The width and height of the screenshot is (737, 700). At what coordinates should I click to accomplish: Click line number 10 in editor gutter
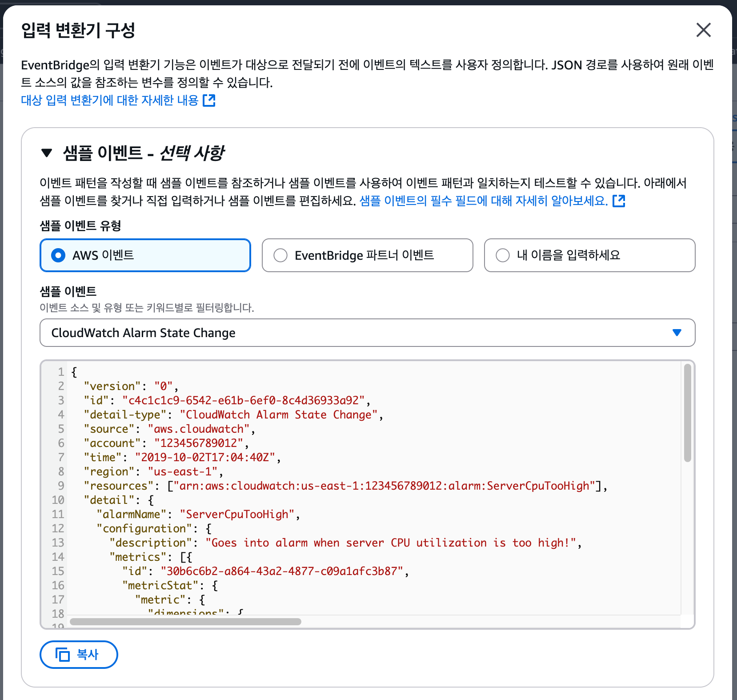[58, 500]
